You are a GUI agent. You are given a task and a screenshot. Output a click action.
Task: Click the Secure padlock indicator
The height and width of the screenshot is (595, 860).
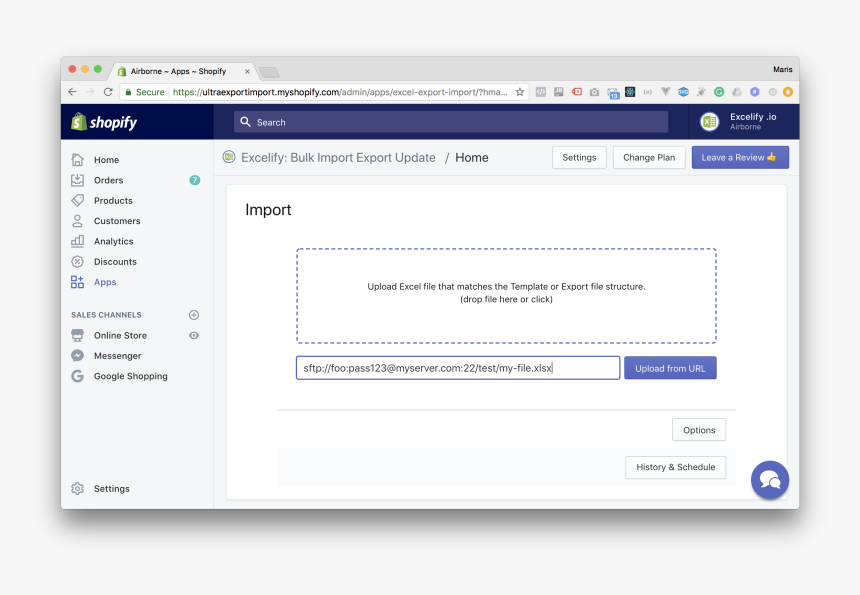[x=145, y=92]
